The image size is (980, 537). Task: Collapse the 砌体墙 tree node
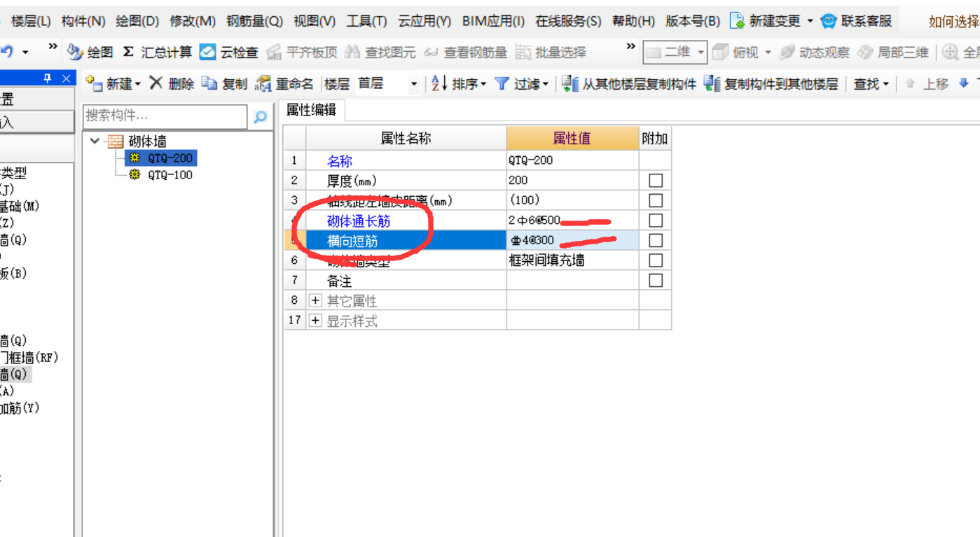pos(95,141)
